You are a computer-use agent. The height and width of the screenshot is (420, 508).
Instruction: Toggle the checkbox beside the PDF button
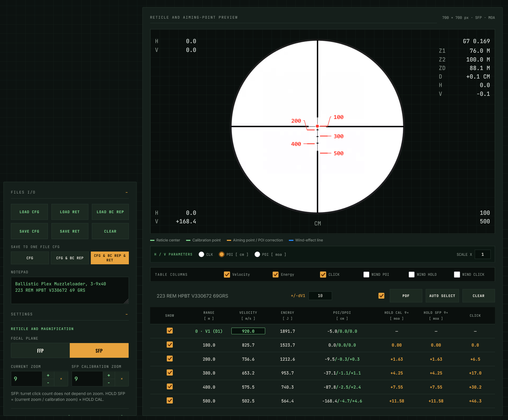click(x=381, y=296)
